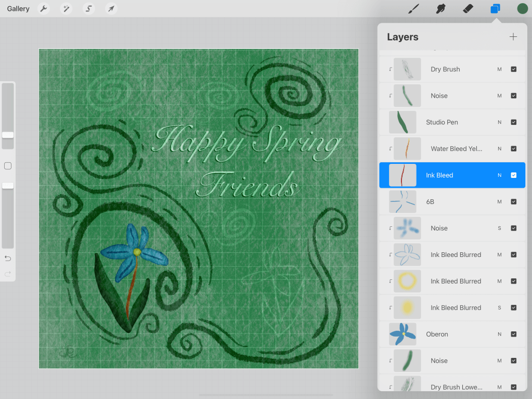Tap the undo arrow in sidebar

[8, 259]
